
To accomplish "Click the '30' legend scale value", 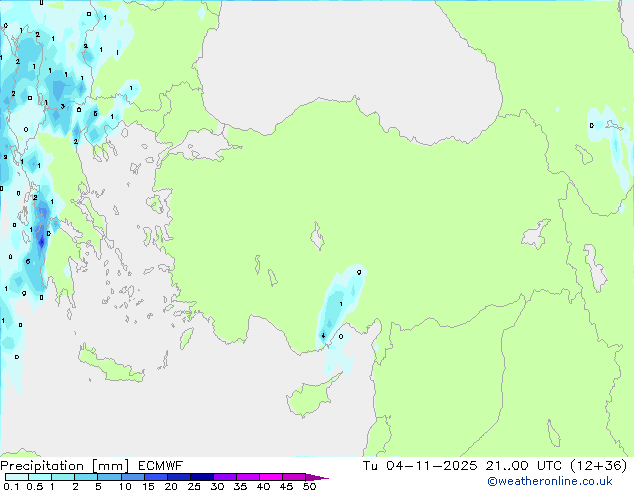I will (217, 486).
